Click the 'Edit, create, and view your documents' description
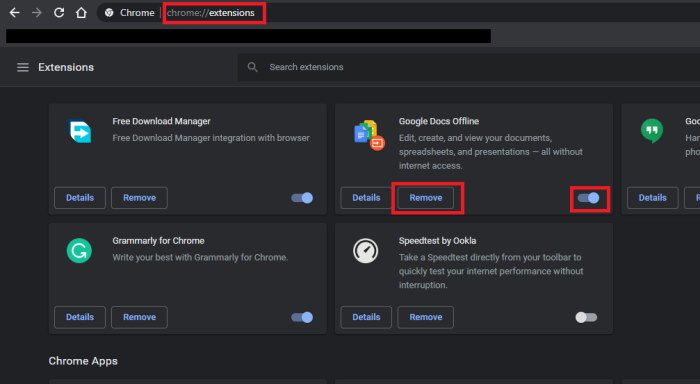Viewport: 700px width, 384px height. 491,152
